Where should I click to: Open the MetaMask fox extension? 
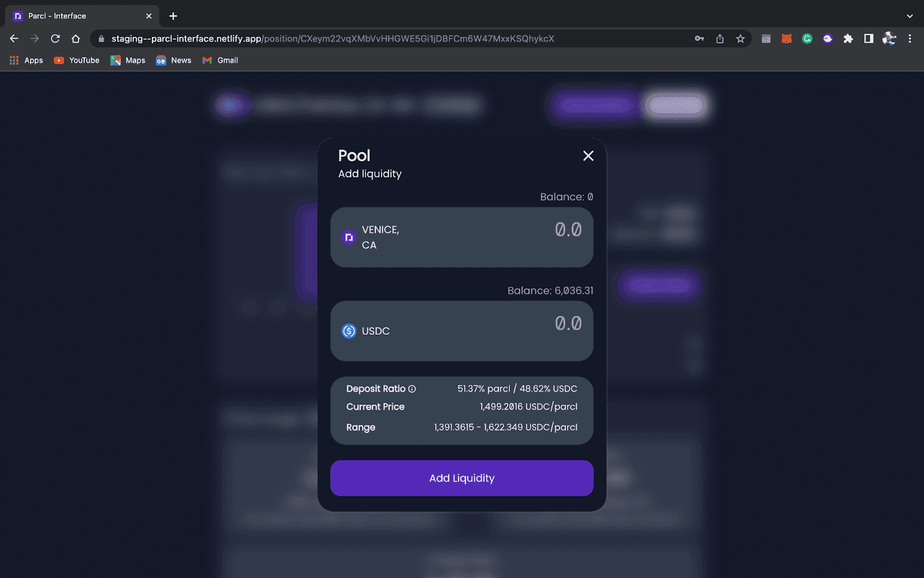pyautogui.click(x=787, y=39)
